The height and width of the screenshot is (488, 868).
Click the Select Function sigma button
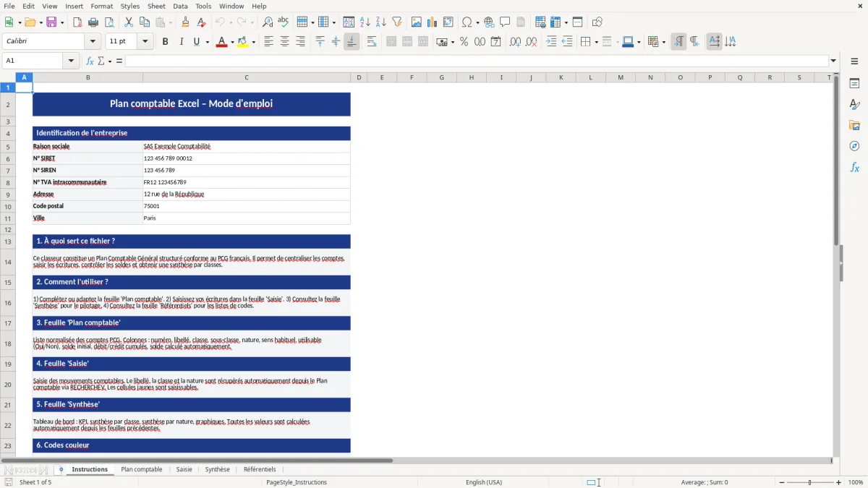click(101, 61)
